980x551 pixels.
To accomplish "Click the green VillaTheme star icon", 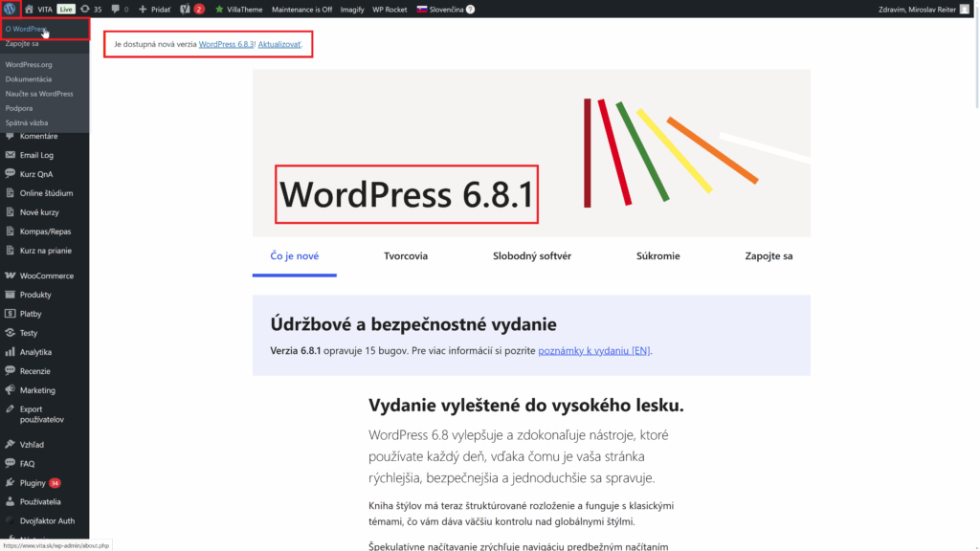I will coord(219,9).
